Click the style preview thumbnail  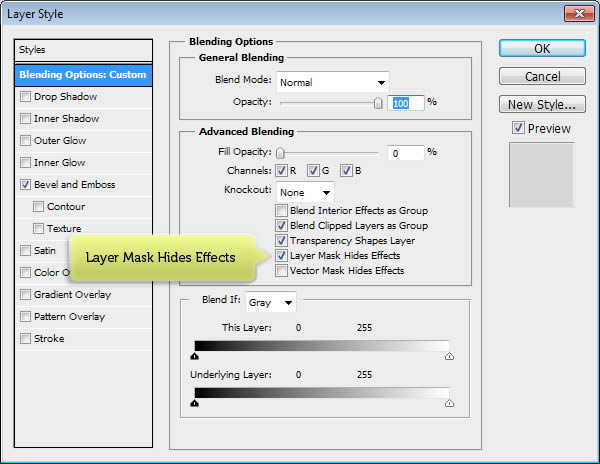(541, 175)
